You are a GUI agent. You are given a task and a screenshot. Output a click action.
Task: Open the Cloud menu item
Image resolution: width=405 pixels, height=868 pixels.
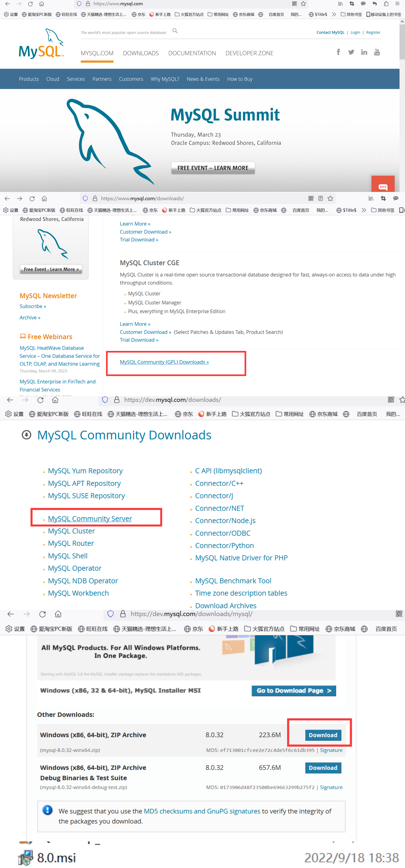tap(53, 79)
